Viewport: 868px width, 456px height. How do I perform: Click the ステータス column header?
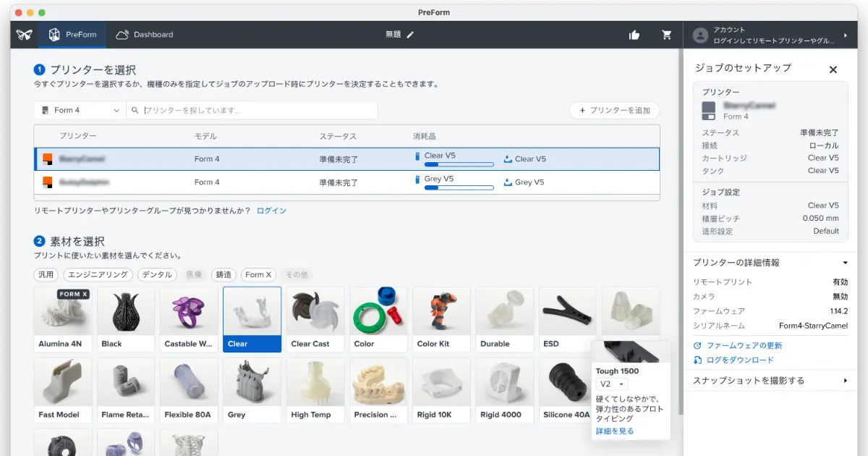[x=338, y=136]
